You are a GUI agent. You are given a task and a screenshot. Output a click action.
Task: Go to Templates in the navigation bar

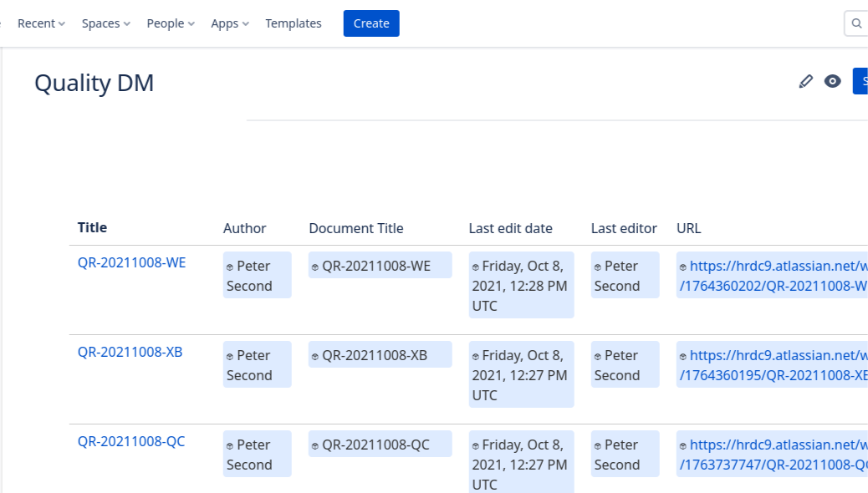294,23
